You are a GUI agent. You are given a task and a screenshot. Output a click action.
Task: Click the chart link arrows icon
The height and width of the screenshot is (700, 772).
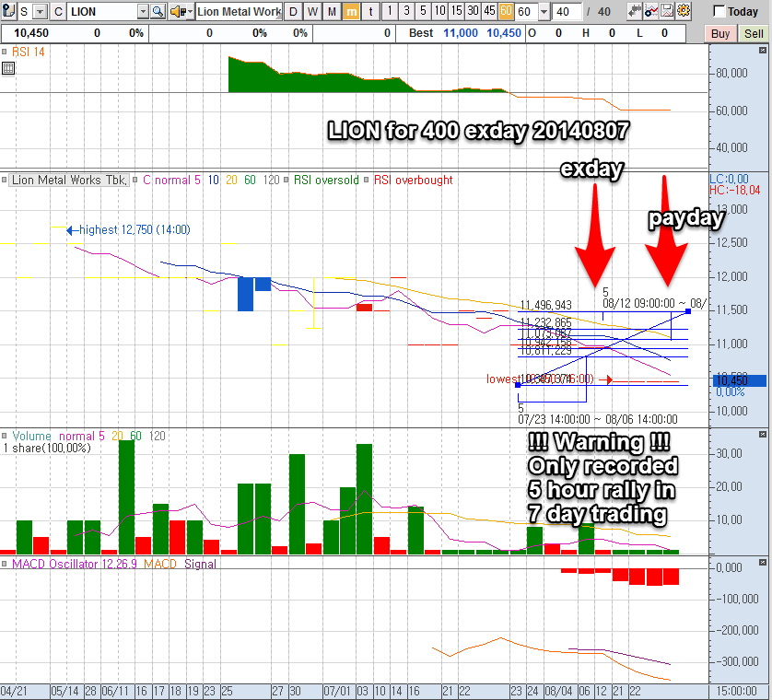[634, 11]
